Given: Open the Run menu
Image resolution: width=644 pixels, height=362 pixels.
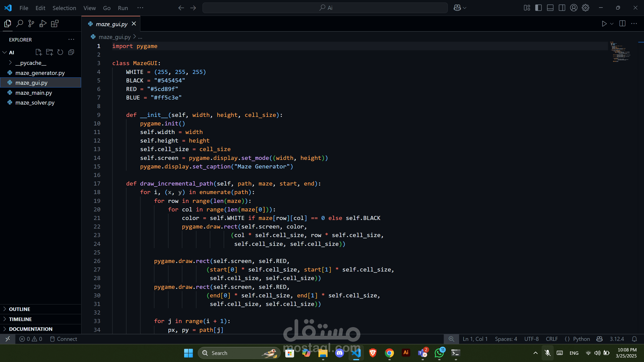Looking at the screenshot, I should [123, 8].
